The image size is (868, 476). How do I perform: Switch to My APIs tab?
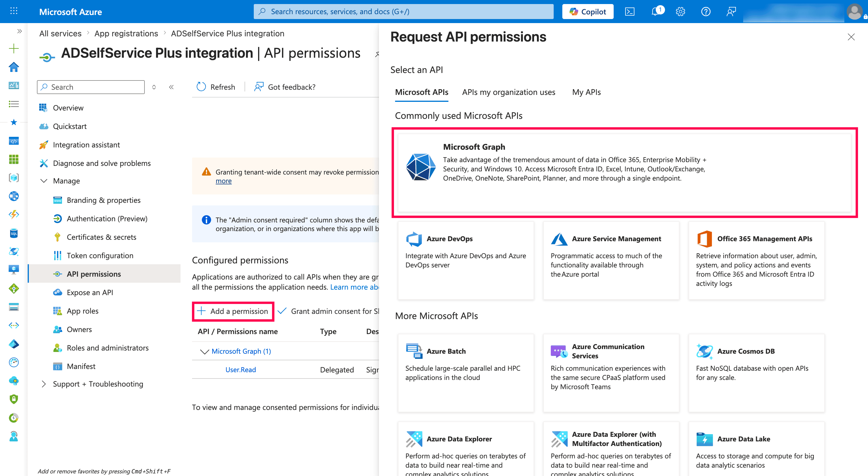tap(586, 92)
